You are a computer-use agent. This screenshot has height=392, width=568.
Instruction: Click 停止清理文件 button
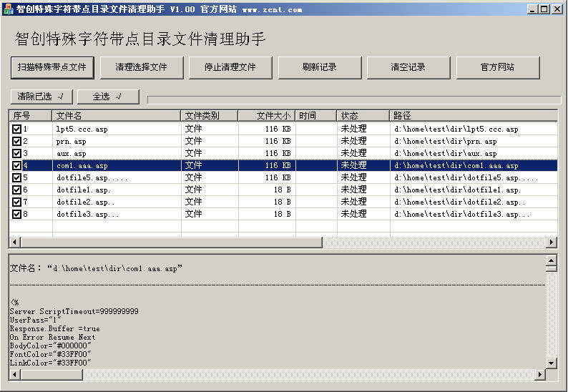230,67
